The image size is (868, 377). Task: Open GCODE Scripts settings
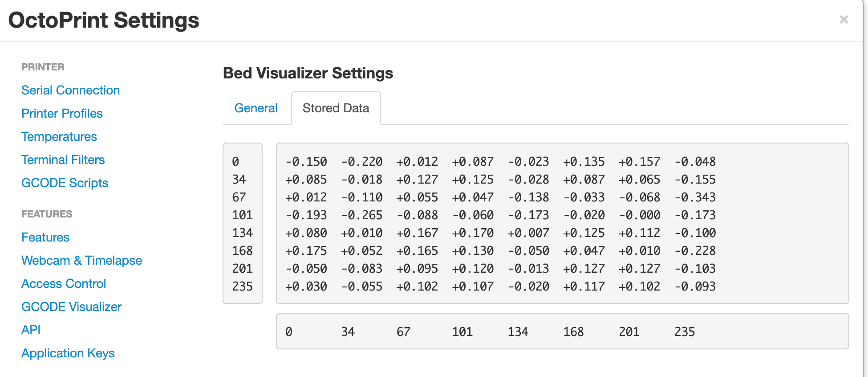point(65,183)
